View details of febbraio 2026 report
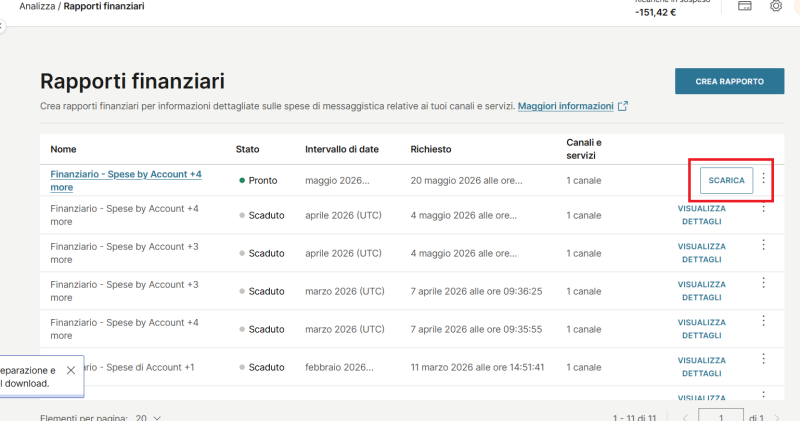Viewport: 800px width, 421px height. point(702,366)
